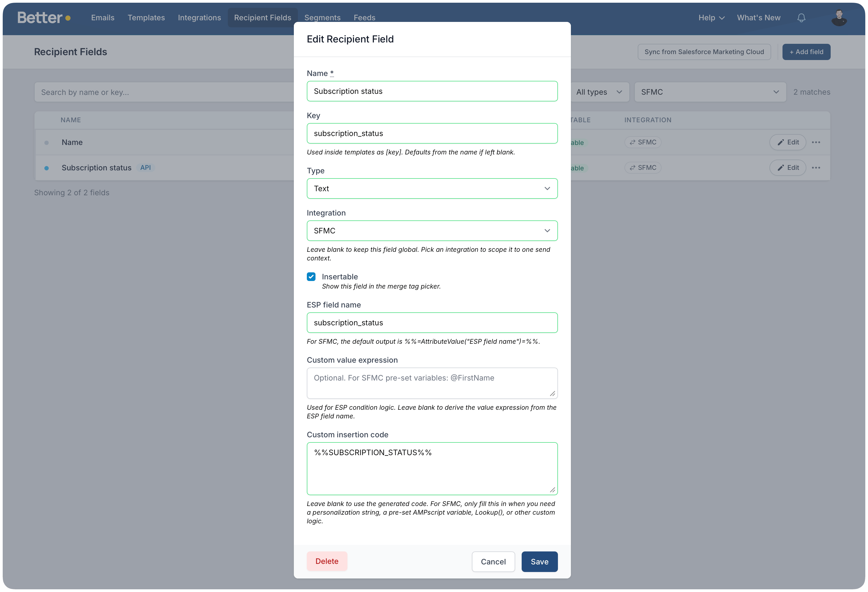Go to the Emails tab
The image size is (868, 592).
pyautogui.click(x=103, y=18)
